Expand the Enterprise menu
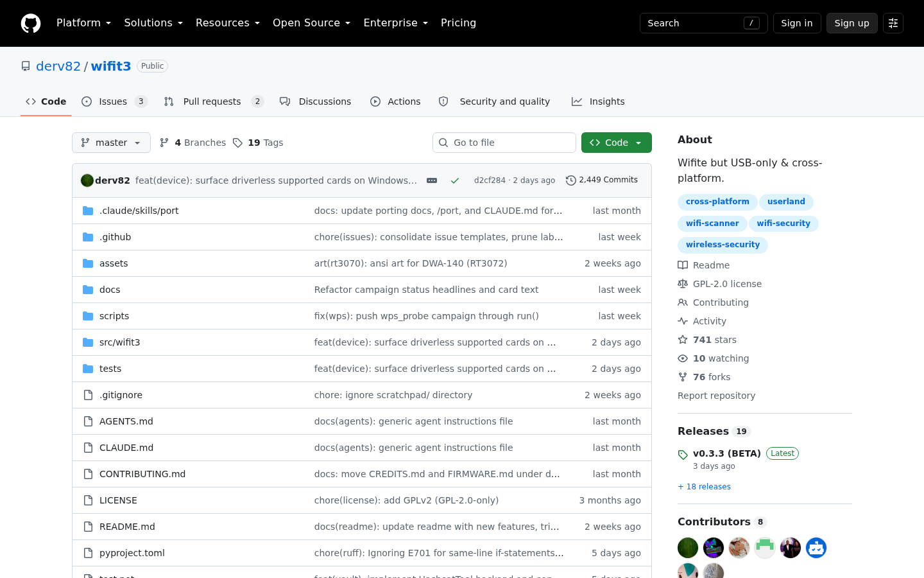This screenshot has width=924, height=578. click(x=396, y=23)
